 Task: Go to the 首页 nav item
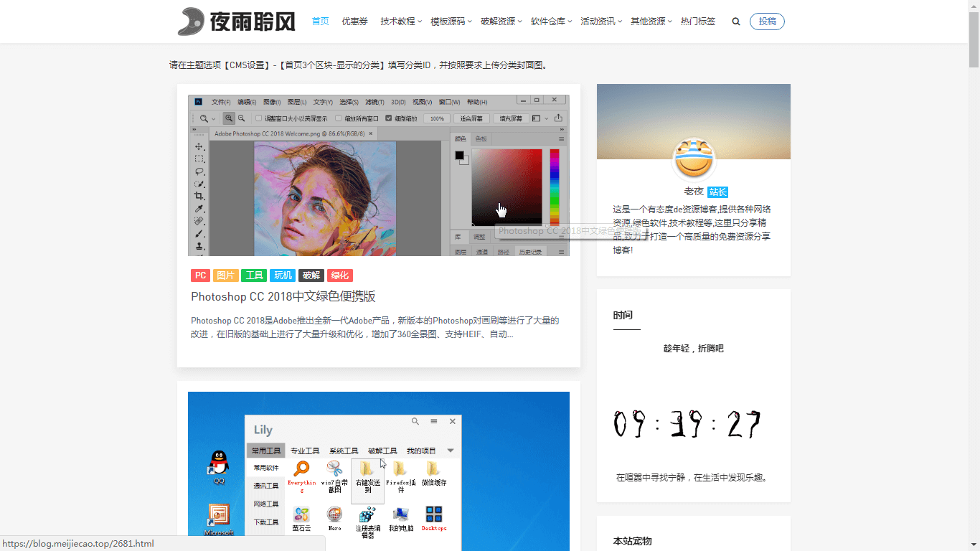pyautogui.click(x=321, y=22)
